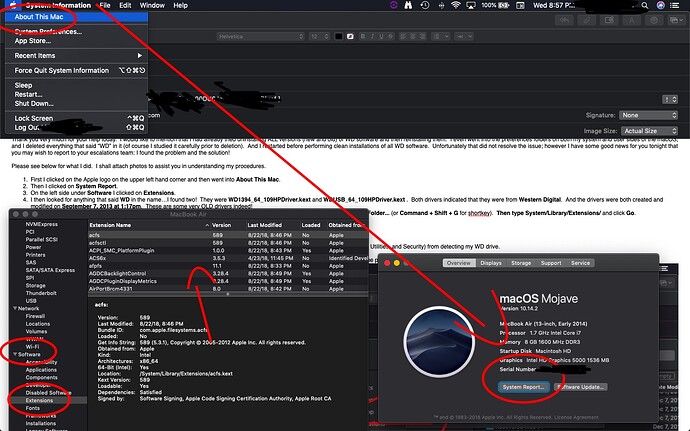The height and width of the screenshot is (431, 690).
Task: Open Time Machine menu bar icon
Action: [425, 5]
